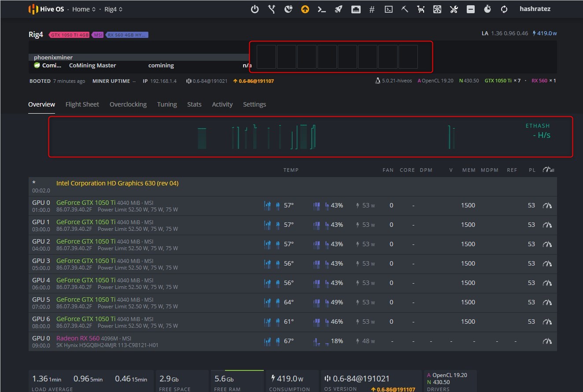Click the wrench and screwdriver tools icon

pyautogui.click(x=454, y=9)
